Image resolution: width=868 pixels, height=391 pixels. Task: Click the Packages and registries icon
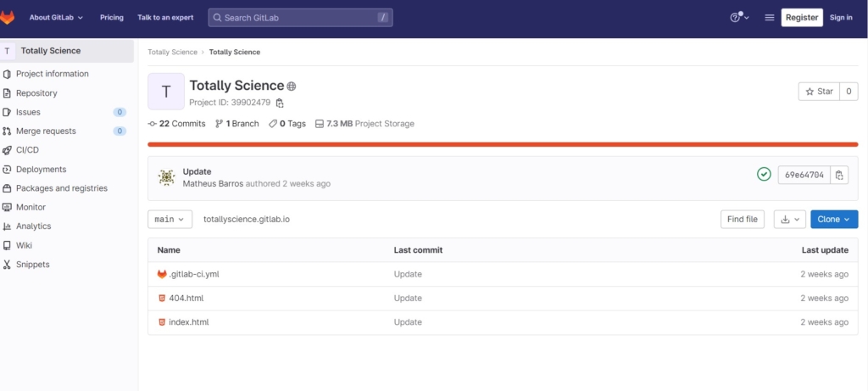pos(7,188)
